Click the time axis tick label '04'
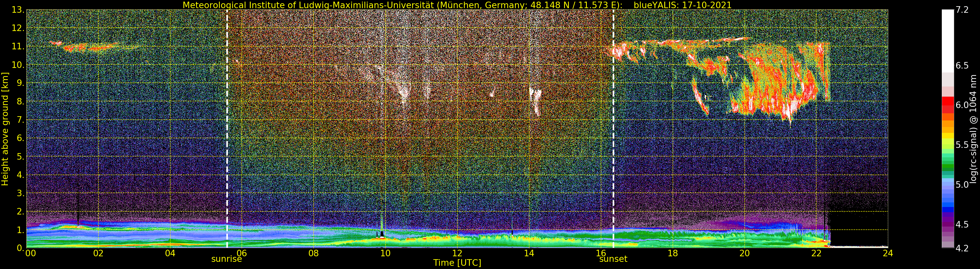This screenshot has height=269, width=980. click(x=170, y=253)
